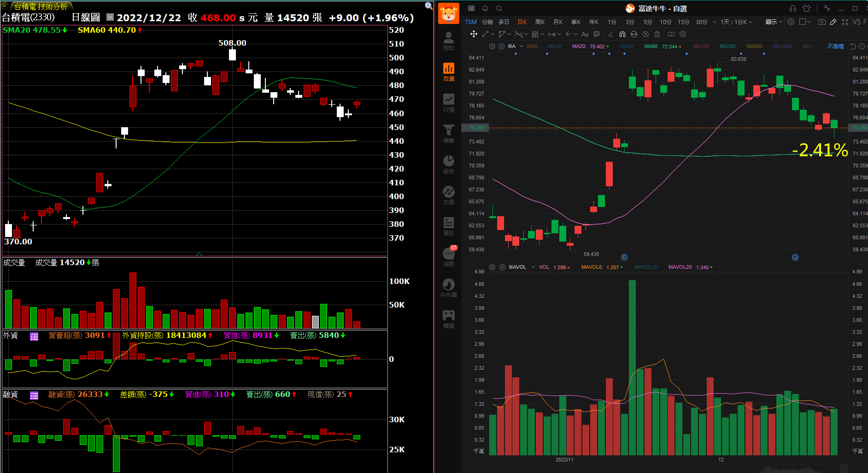Open the 消息 messages icon with badge 37
This screenshot has height=473, width=868.
coord(449,257)
